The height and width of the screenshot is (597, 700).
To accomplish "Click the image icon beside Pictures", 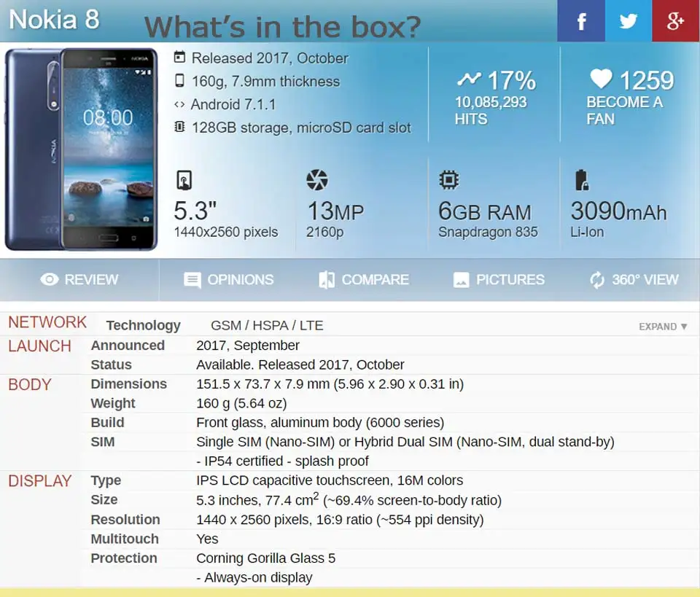I will [461, 280].
